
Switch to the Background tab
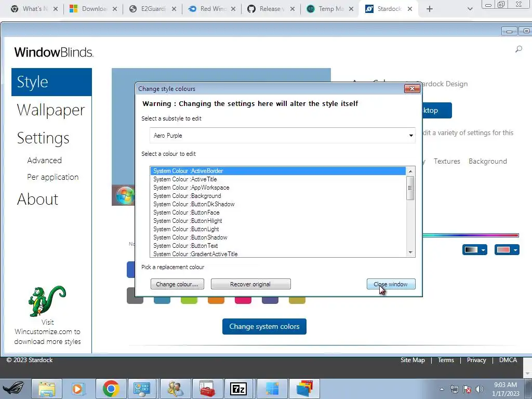(x=487, y=161)
